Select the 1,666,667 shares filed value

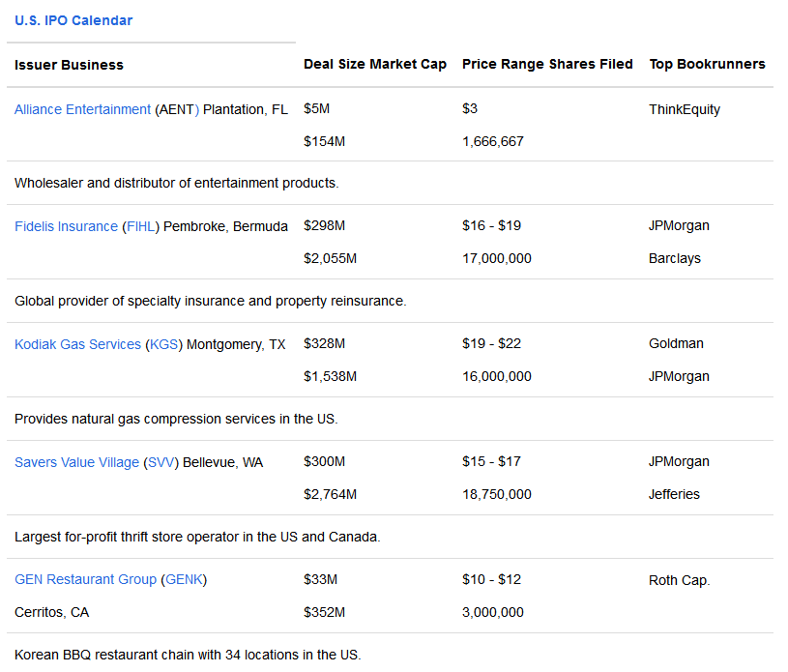(493, 142)
